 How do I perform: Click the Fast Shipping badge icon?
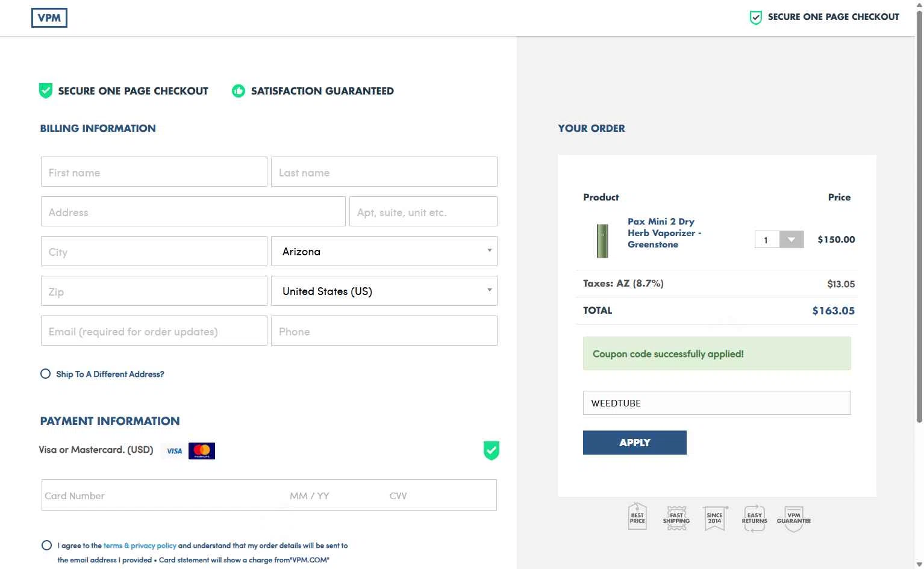tap(676, 518)
